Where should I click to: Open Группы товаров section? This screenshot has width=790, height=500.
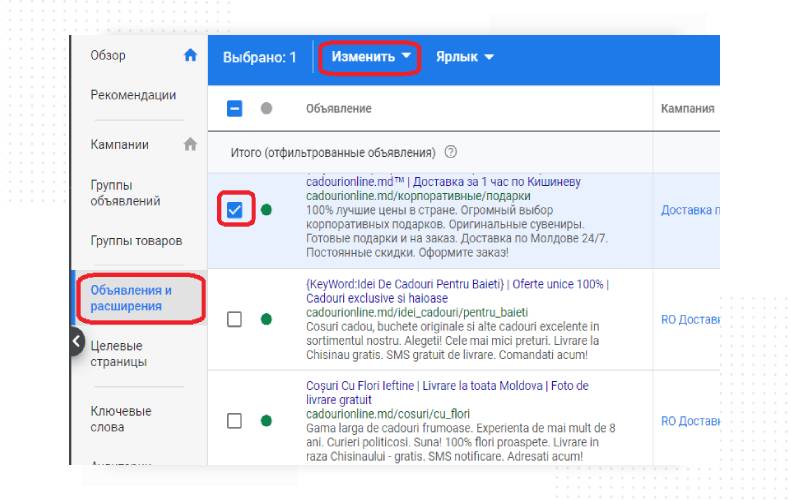[136, 240]
